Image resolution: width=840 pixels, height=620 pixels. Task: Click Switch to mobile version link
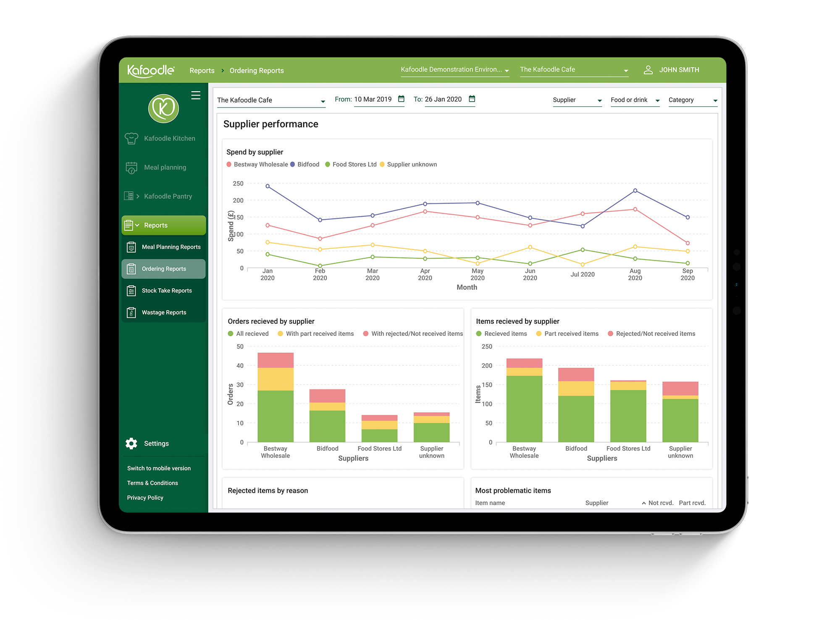pyautogui.click(x=159, y=468)
